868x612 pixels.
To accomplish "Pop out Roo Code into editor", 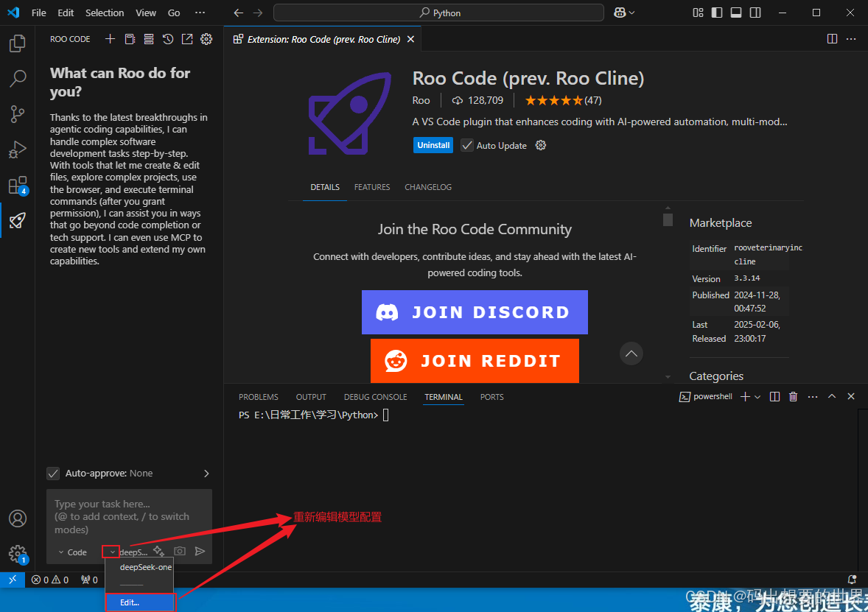I will (187, 39).
